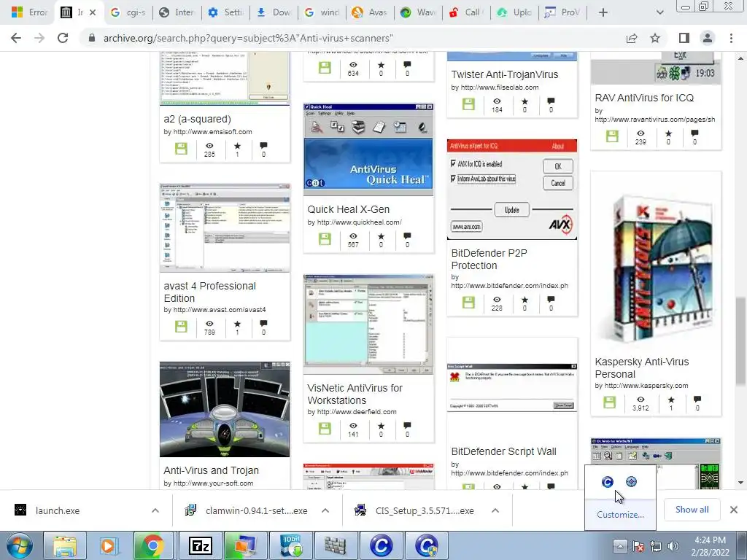
Task: Open a new browser tab
Action: pos(603,12)
